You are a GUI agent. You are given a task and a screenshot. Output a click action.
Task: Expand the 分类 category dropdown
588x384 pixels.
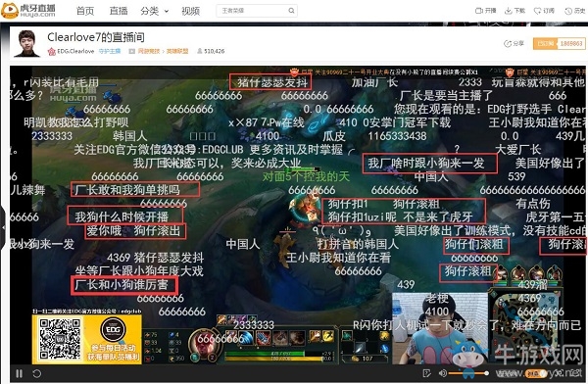(155, 11)
